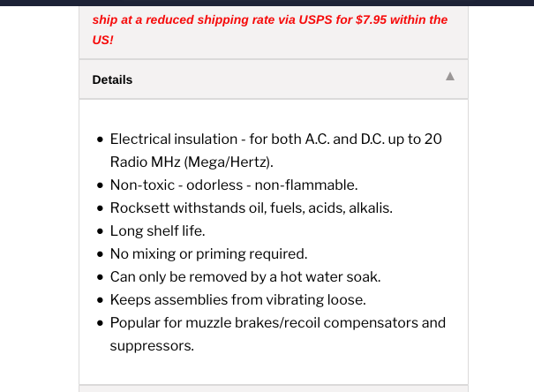534x392 pixels.
Task: Click "Keeps assemblies from vibrating loose" text
Action: tap(237, 299)
